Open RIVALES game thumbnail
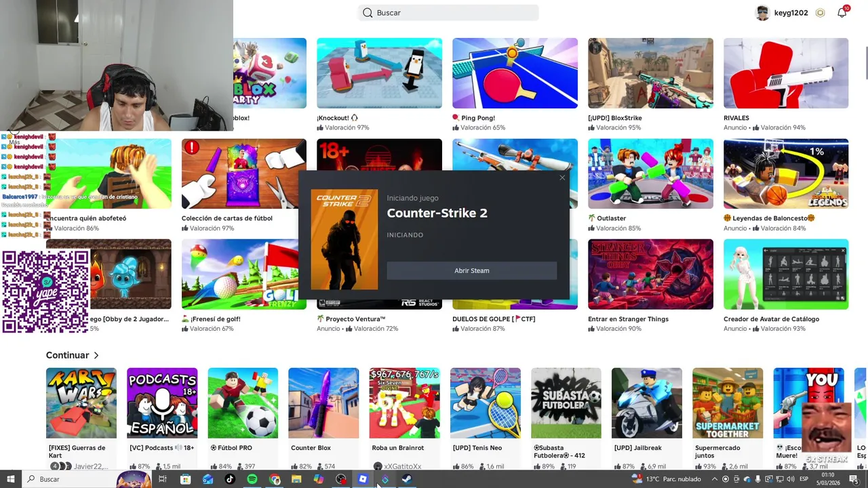The image size is (868, 488). tap(786, 73)
